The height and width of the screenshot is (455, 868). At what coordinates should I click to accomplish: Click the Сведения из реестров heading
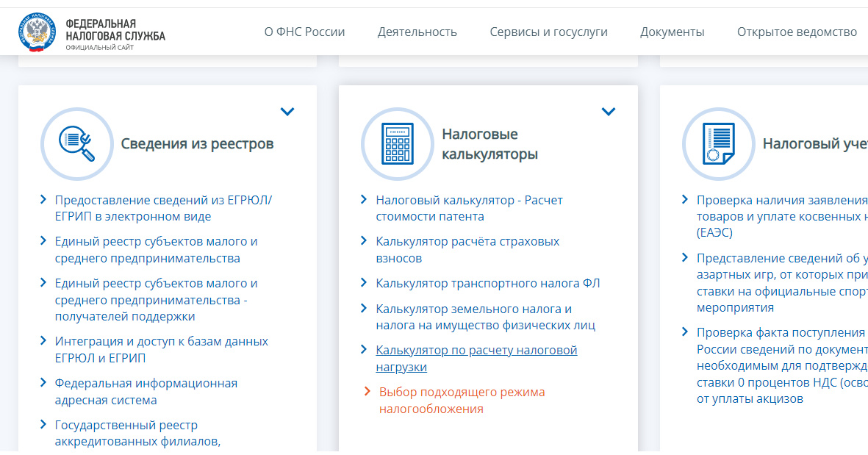[197, 144]
